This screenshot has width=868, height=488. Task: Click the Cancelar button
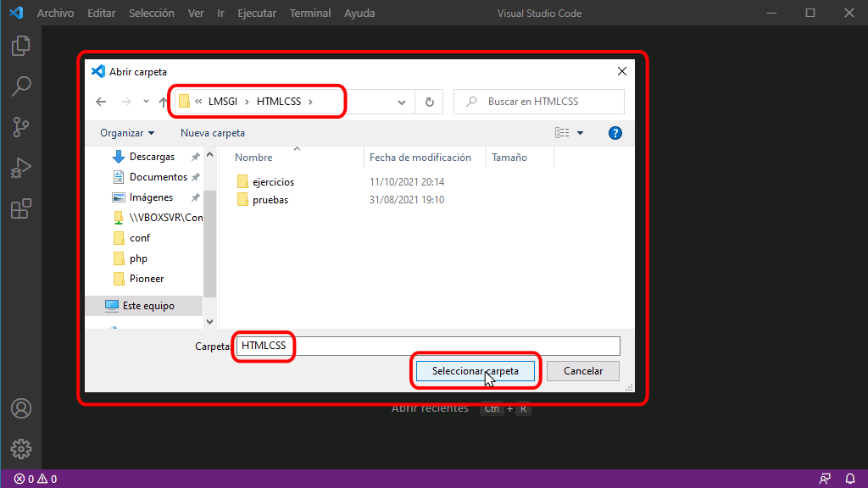click(x=583, y=371)
